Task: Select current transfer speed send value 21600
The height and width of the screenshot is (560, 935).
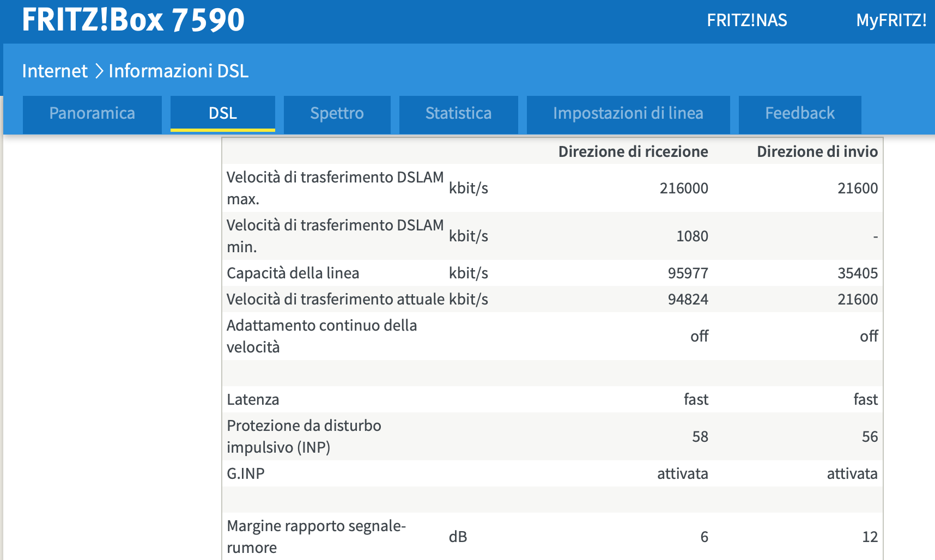Action: (858, 300)
